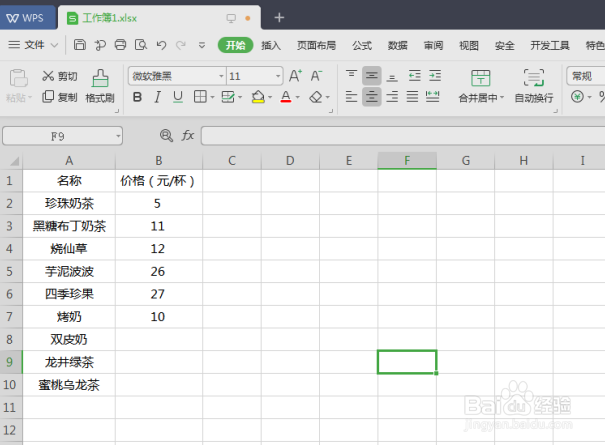
Task: Click the currency format icon
Action: pyautogui.click(x=577, y=96)
